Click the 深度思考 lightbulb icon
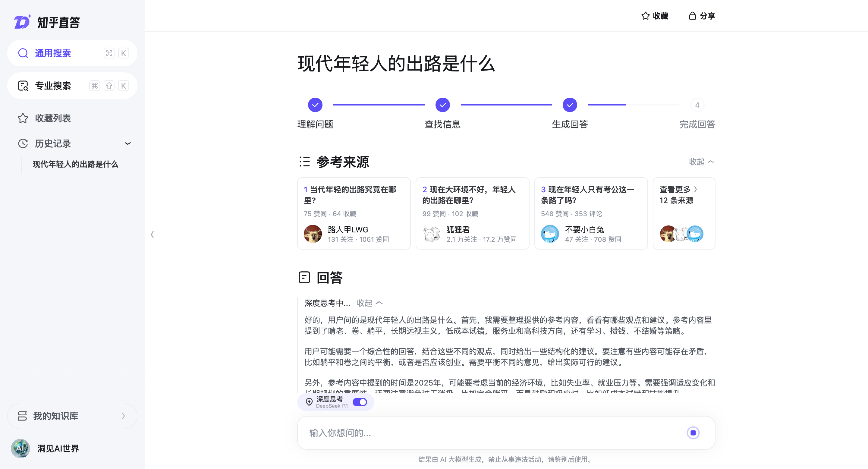The image size is (868, 469). [309, 402]
